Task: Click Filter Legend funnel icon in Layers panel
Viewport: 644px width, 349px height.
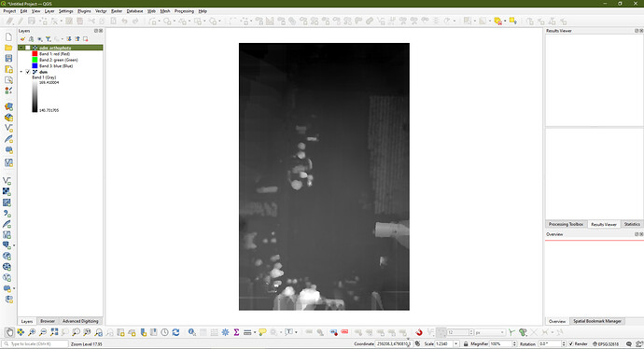Action: coord(48,39)
